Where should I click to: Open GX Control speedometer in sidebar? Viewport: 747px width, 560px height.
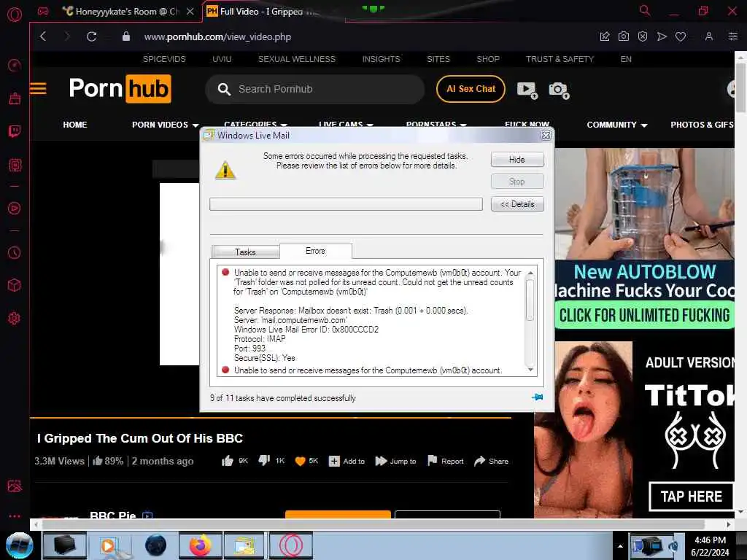(x=15, y=65)
